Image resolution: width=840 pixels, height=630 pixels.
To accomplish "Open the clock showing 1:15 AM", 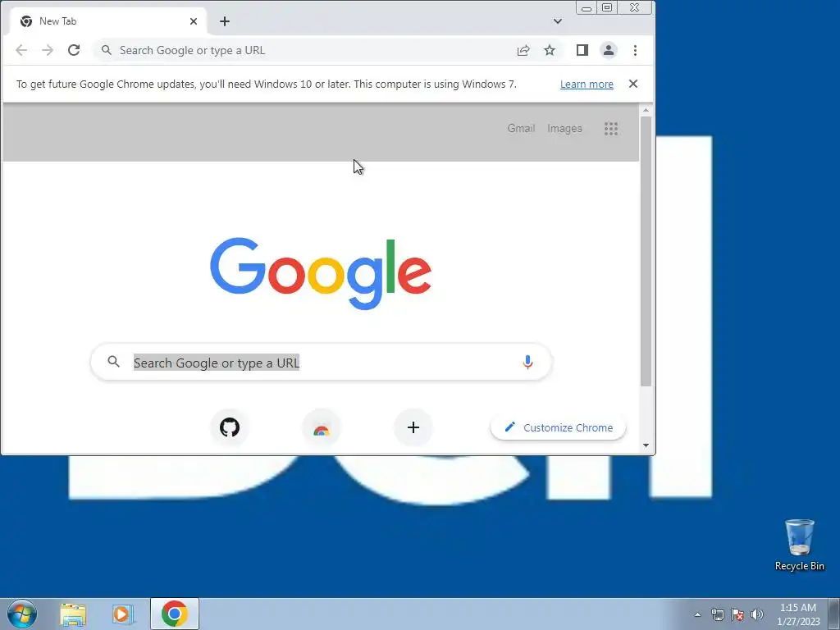I will (x=798, y=614).
